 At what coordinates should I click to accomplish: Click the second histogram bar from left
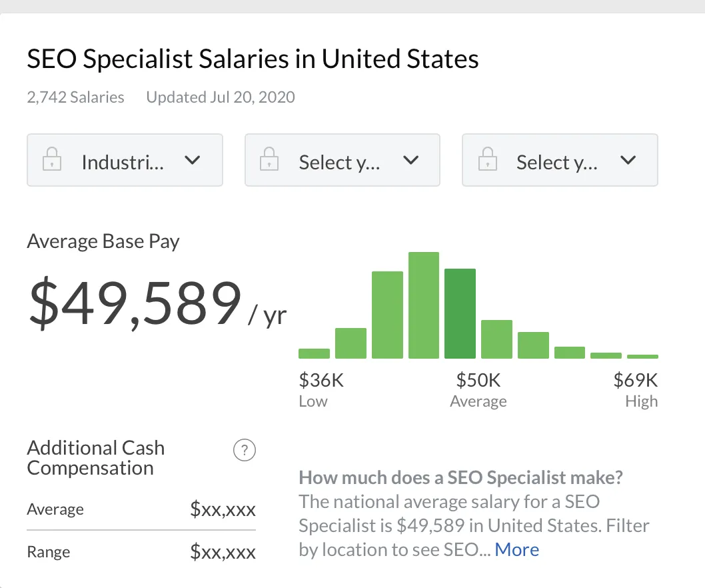[351, 343]
